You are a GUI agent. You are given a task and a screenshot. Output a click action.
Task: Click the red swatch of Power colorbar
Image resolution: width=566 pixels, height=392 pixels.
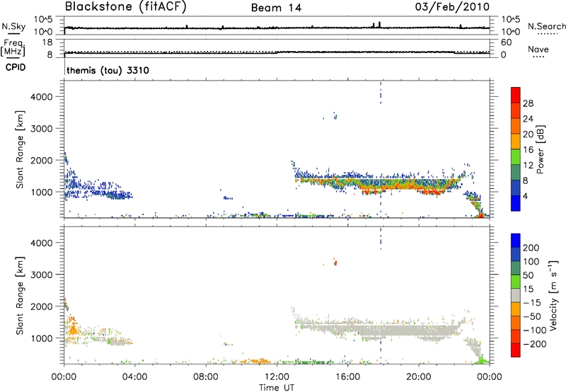tap(516, 95)
